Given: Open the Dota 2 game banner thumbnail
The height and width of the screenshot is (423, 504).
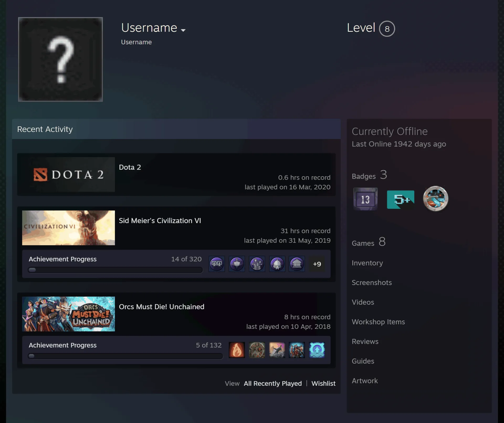Looking at the screenshot, I should click(69, 174).
